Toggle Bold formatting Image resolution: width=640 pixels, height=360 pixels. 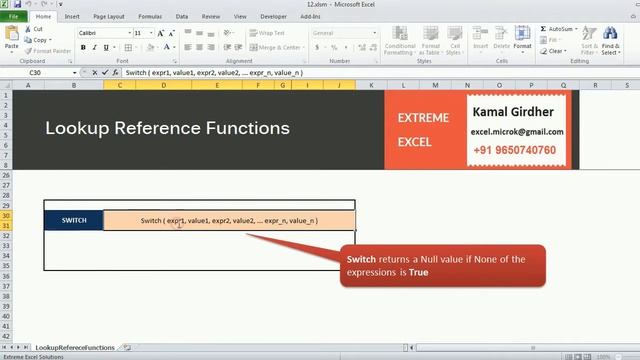coord(83,47)
